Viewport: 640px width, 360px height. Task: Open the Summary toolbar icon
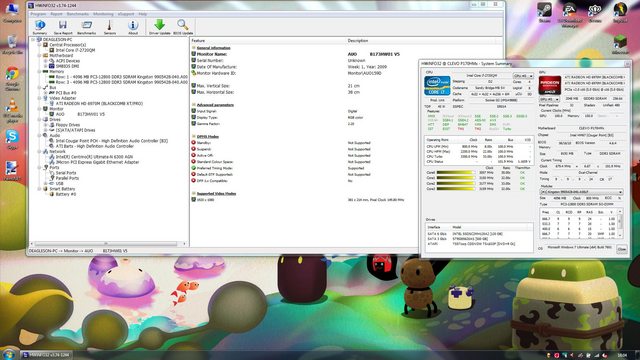40,25
